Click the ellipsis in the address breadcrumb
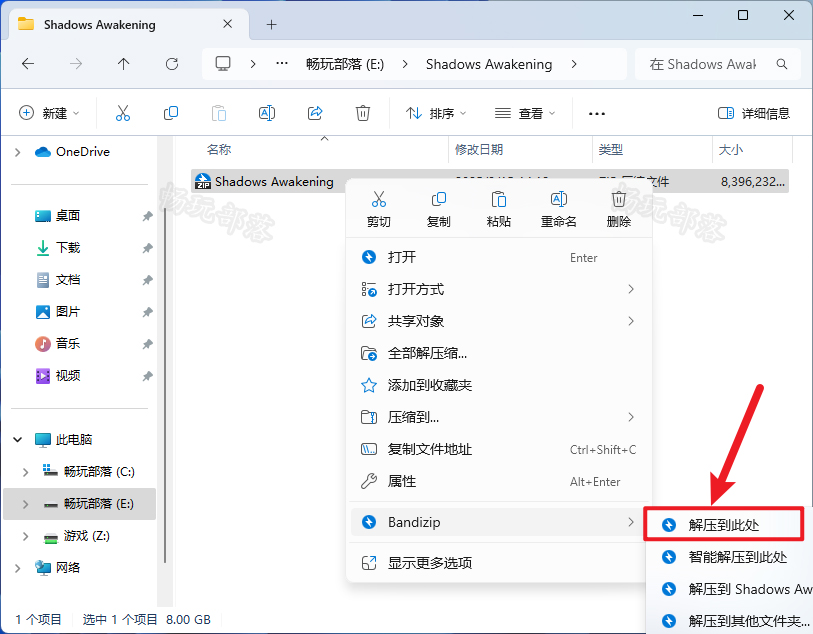This screenshot has height=634, width=813. point(282,64)
